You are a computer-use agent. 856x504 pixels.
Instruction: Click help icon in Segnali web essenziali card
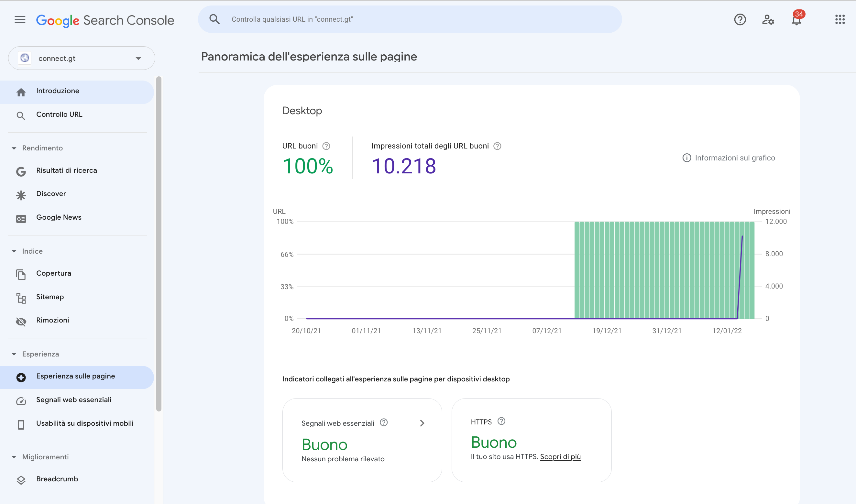(384, 422)
